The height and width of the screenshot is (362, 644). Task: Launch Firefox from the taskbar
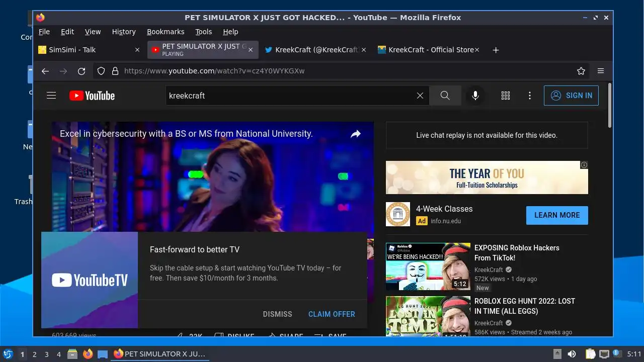[88, 354]
